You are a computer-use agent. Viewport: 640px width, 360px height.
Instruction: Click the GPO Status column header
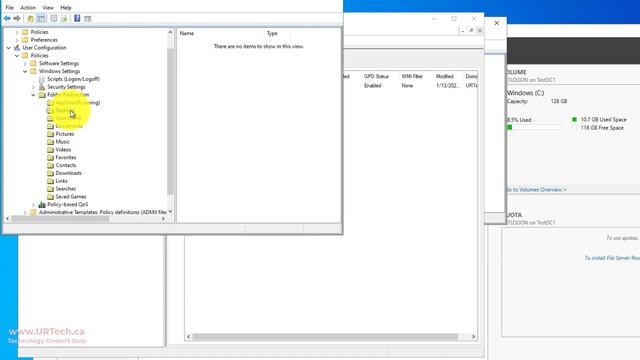click(376, 76)
